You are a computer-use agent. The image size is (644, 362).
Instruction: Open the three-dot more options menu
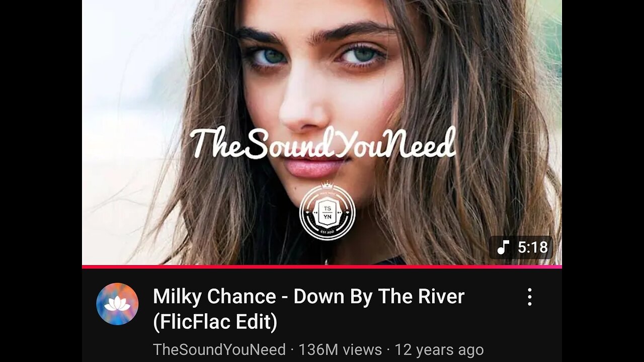click(x=529, y=297)
